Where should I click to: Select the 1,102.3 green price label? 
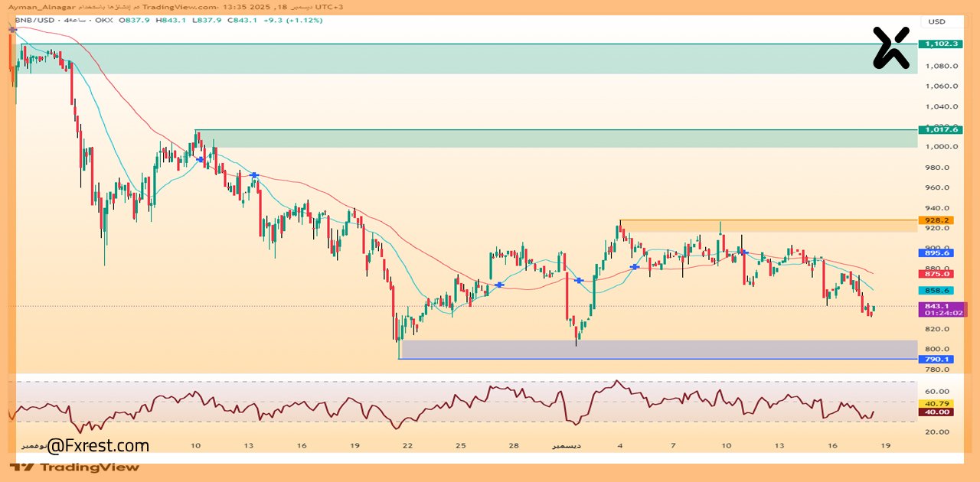point(941,44)
